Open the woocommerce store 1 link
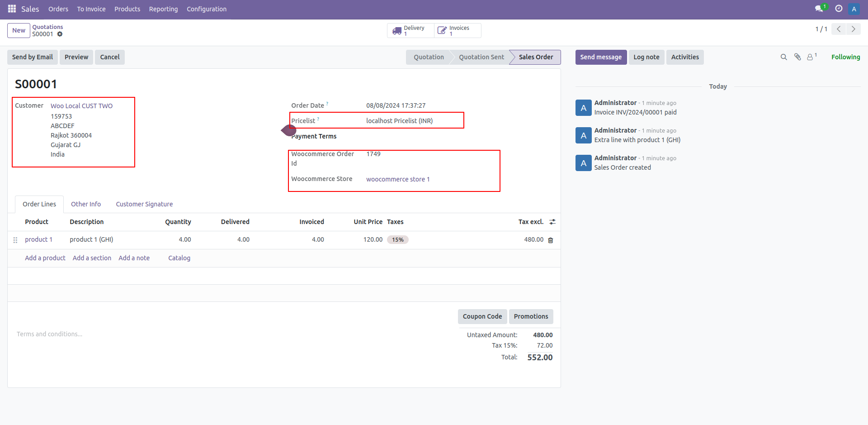The image size is (868, 425). pyautogui.click(x=398, y=179)
